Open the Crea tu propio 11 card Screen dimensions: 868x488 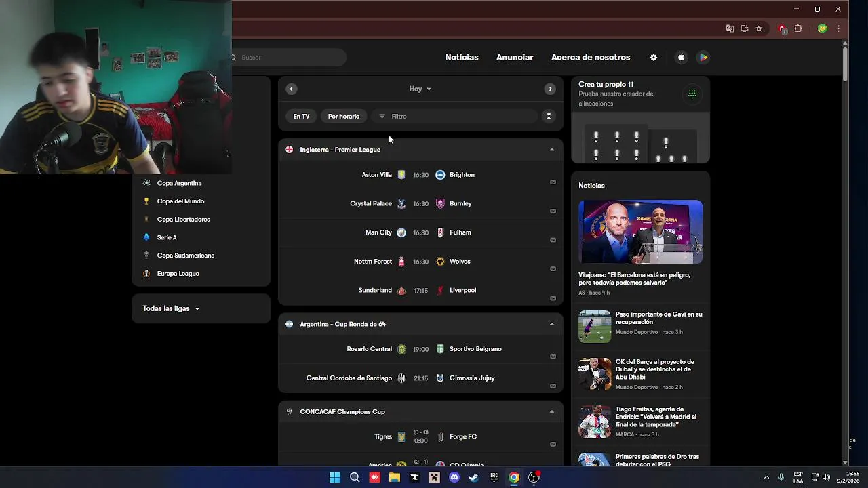pos(641,120)
